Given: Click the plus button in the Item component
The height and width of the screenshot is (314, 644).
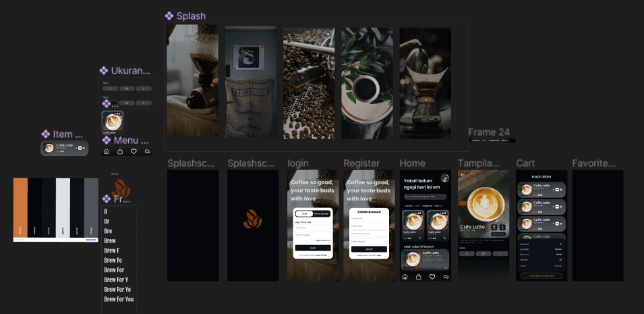Looking at the screenshot, I should [84, 148].
